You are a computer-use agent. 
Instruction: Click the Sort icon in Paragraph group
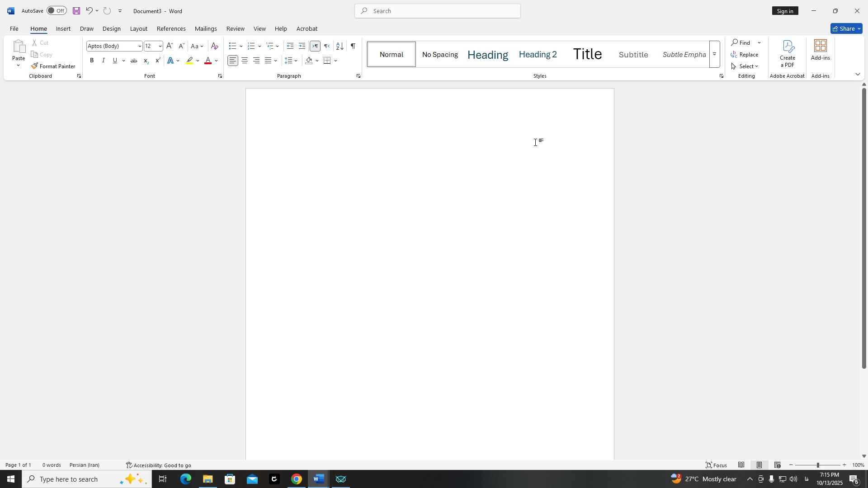point(340,46)
